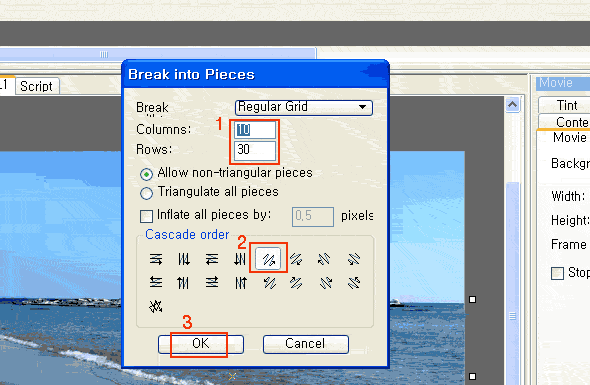Tick the Stop checkbox in Movie panel
Viewport: 590px width, 385px height.
(557, 273)
